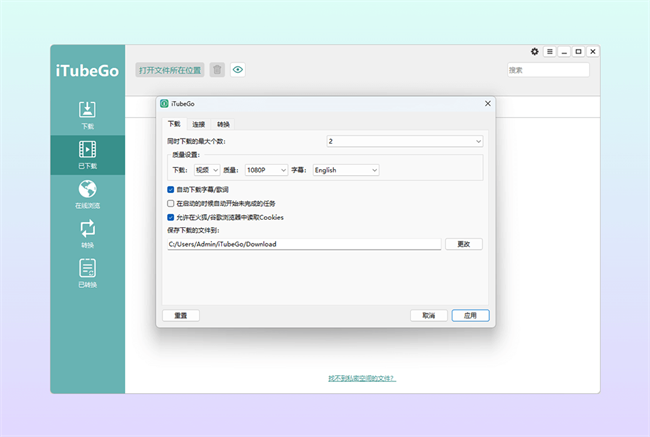650x437 pixels.
Task: Open the hamburger menu icon in title bar
Action: [549, 51]
